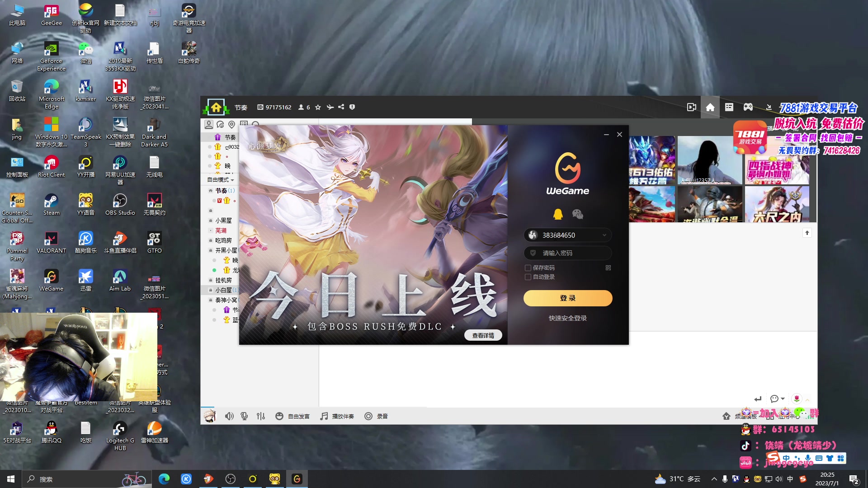Click the location pin icon in YY sidebar
Screen dimensions: 868x488
232,124
